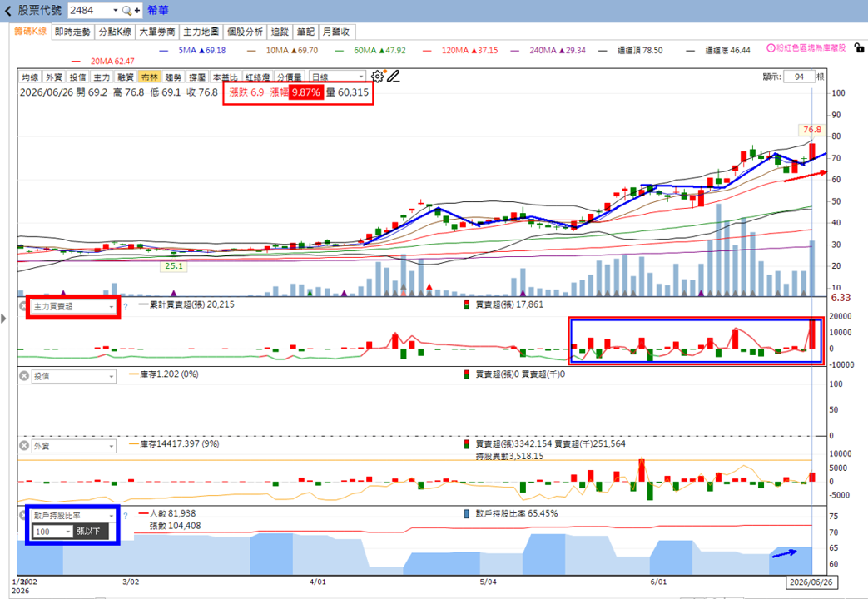Image resolution: width=868 pixels, height=599 pixels.
Task: Click the back arrow beside 股票代號
Action: coord(7,11)
